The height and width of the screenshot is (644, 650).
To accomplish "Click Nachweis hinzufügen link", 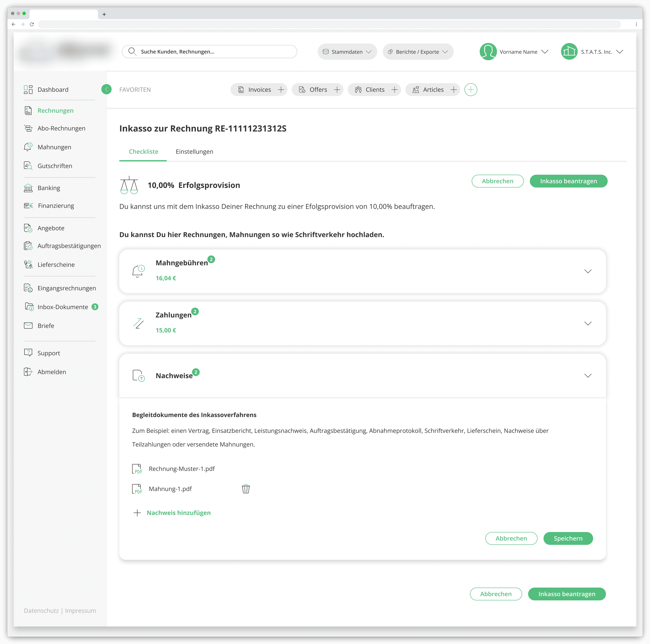I will pos(178,513).
